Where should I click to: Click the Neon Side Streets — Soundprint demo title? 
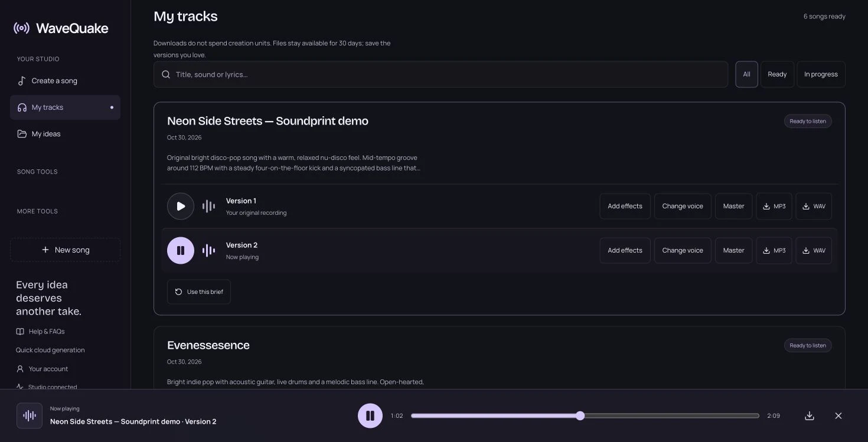coord(267,121)
